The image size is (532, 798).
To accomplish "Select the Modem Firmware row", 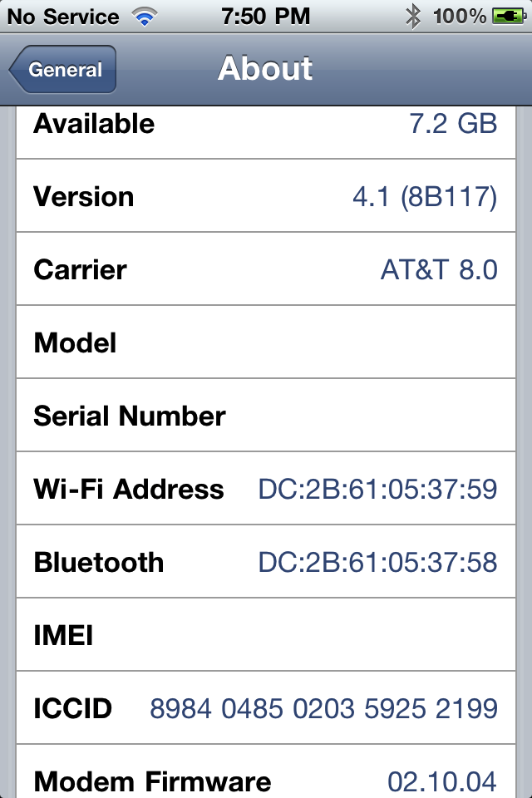I will [x=266, y=780].
